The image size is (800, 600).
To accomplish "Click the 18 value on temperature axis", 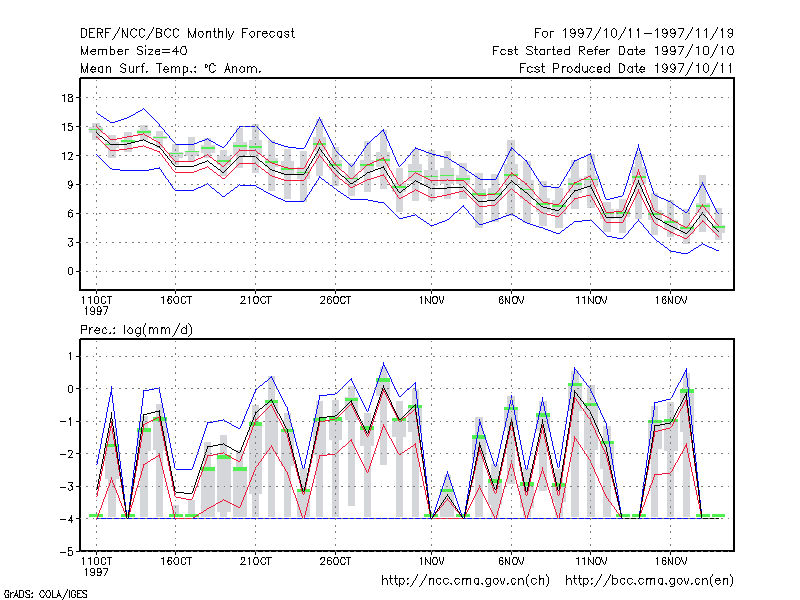I will coord(68,98).
